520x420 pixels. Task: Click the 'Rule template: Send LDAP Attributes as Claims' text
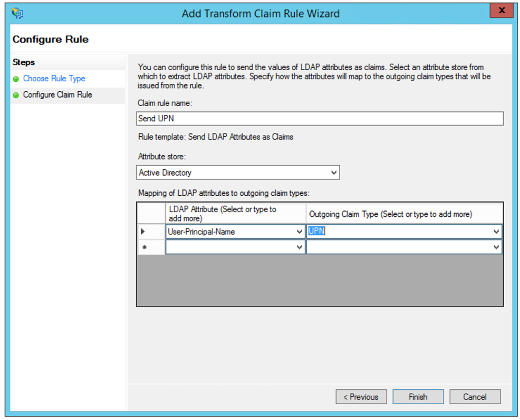216,137
